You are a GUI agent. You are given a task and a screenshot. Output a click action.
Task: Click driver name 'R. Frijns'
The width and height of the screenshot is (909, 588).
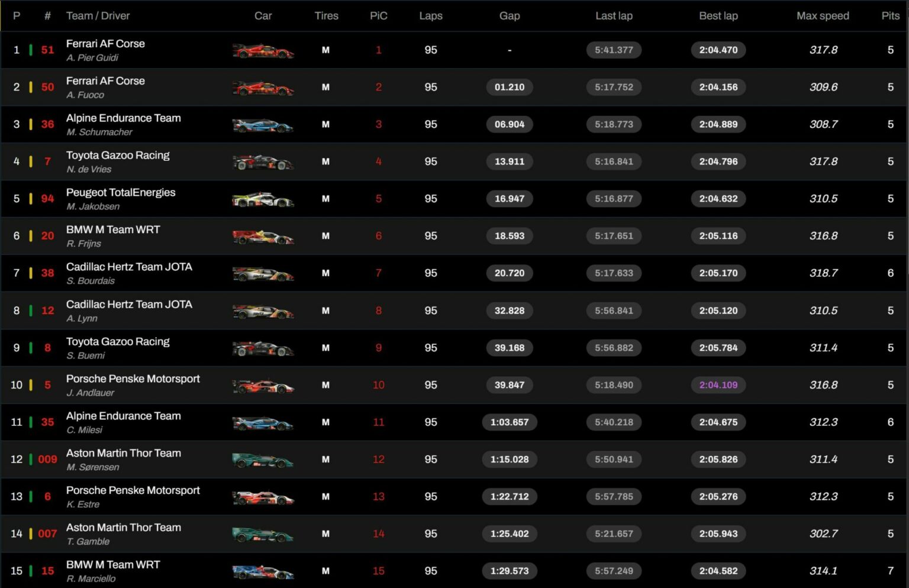(83, 244)
